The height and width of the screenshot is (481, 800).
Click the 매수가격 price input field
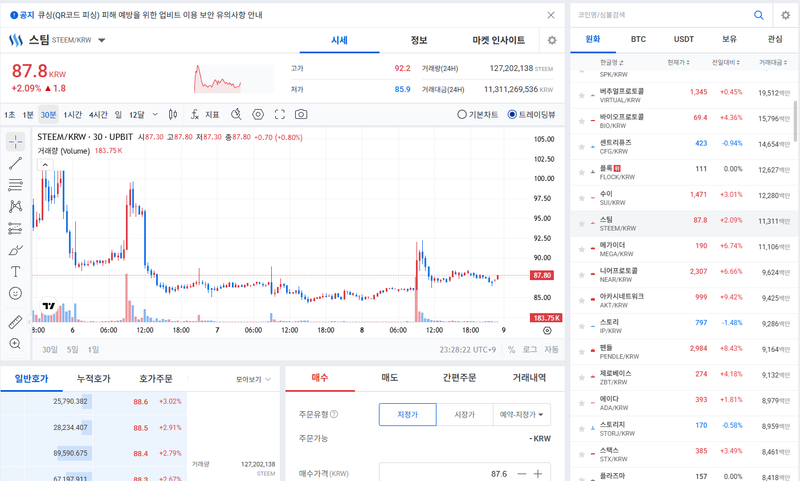click(x=447, y=474)
